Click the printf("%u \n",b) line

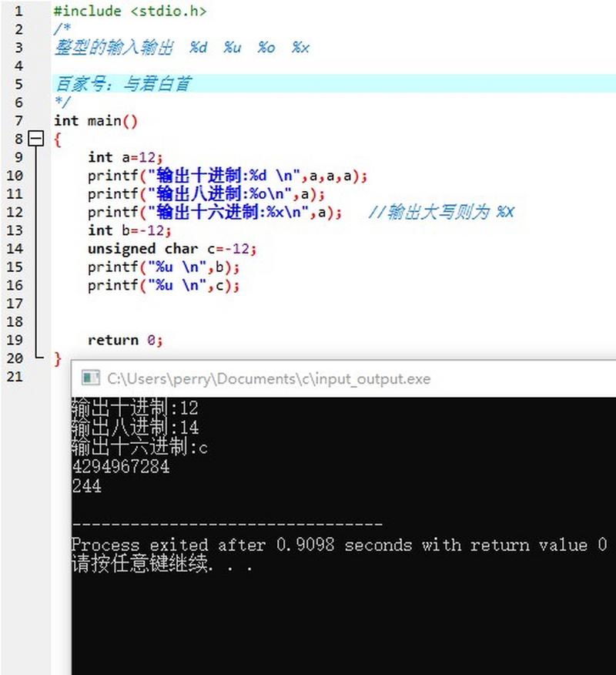(163, 267)
